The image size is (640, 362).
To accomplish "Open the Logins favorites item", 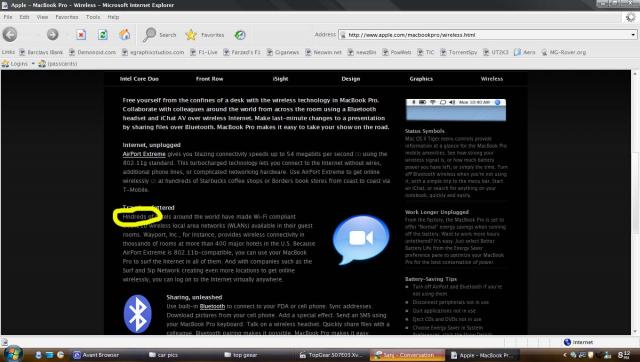I will (x=15, y=64).
